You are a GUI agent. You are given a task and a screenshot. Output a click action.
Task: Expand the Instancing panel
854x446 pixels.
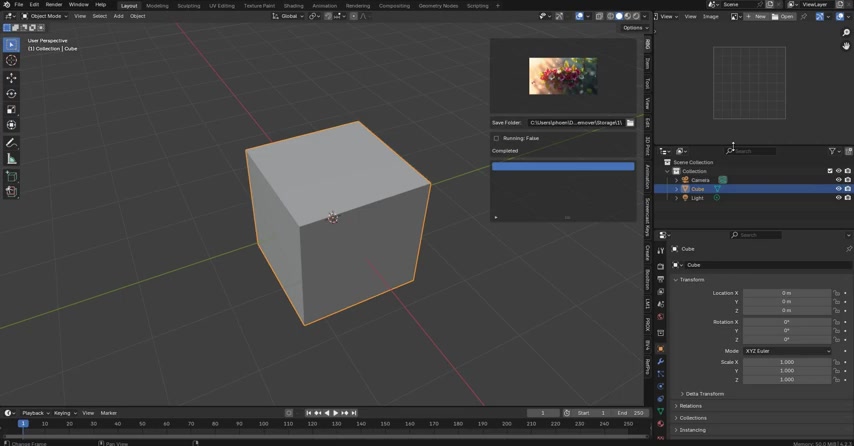pyautogui.click(x=690, y=430)
